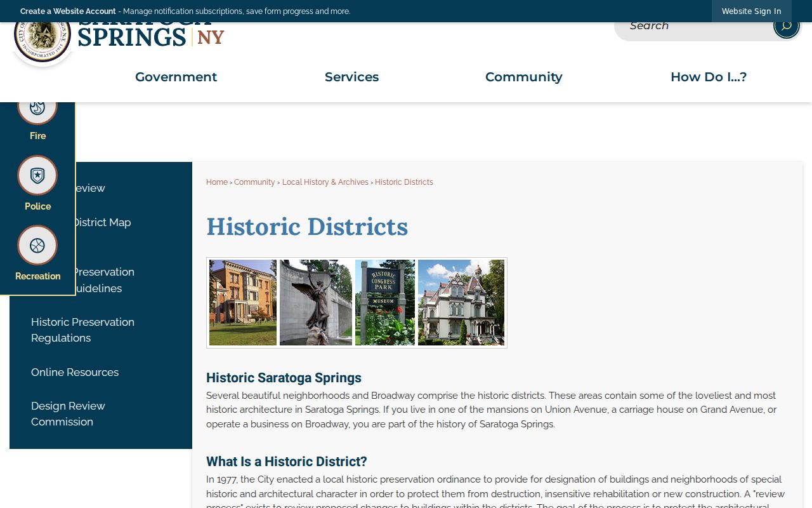Go to Home breadcrumb
The image size is (812, 508).
pos(216,182)
